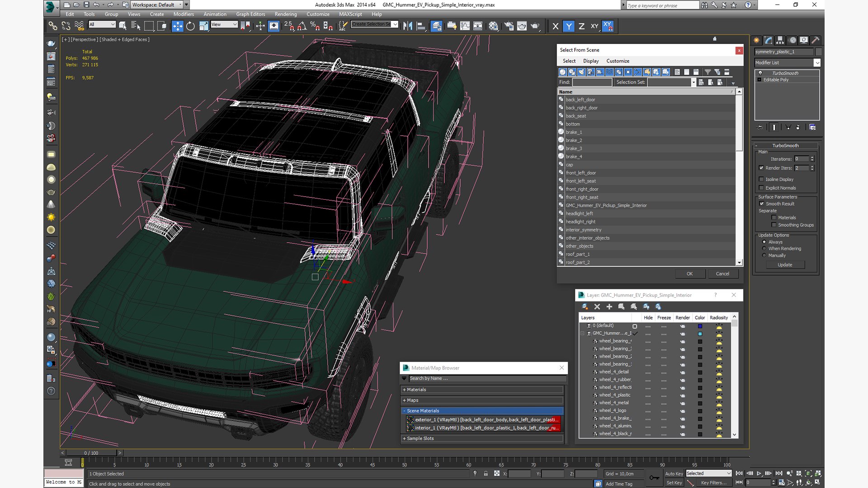
Task: Open the selection filter All dropdown
Action: coord(102,24)
